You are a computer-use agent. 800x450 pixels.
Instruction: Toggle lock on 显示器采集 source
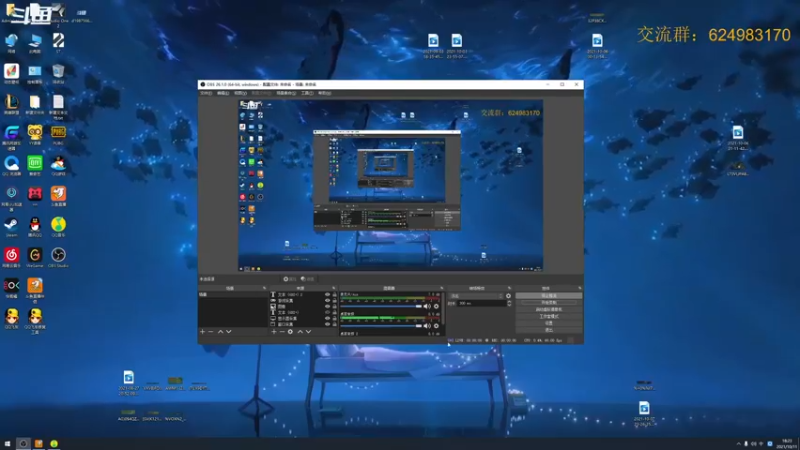[335, 318]
